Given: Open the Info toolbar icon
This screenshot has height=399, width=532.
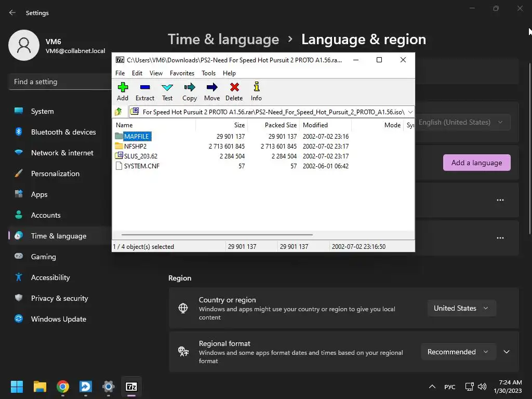Looking at the screenshot, I should 256,91.
